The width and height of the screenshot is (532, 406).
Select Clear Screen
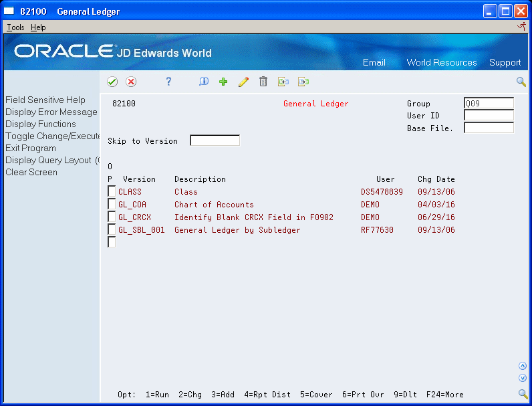[31, 172]
